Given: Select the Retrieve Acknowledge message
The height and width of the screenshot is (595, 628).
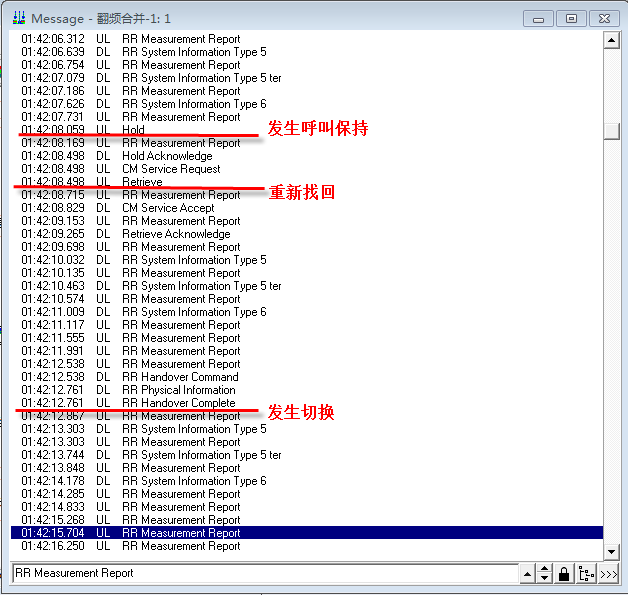Looking at the screenshot, I should pyautogui.click(x=307, y=234).
